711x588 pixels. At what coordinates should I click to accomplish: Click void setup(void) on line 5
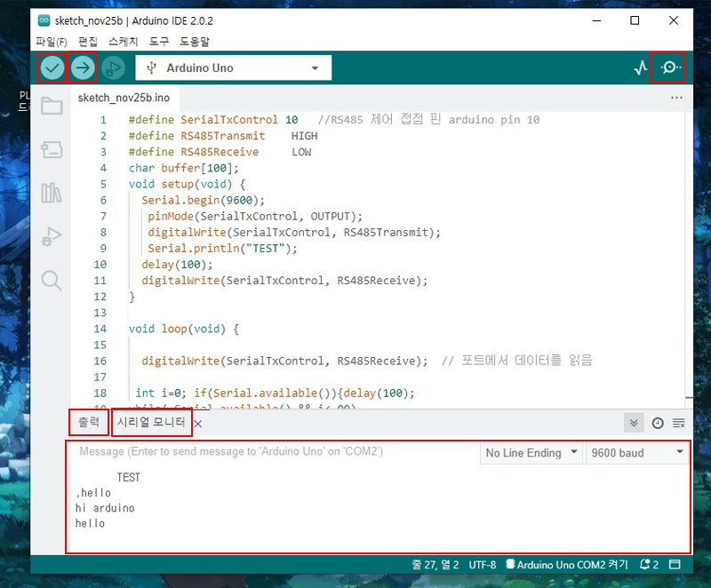point(187,184)
